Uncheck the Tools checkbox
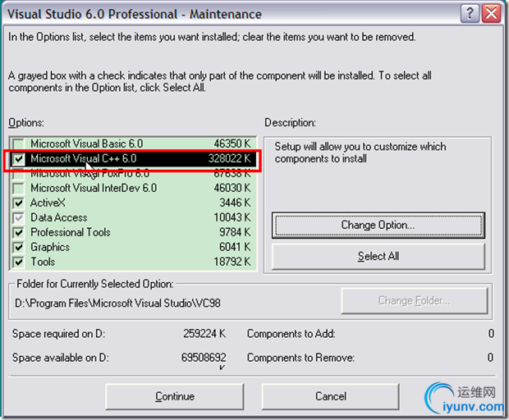This screenshot has height=420, width=509. pyautogui.click(x=19, y=262)
